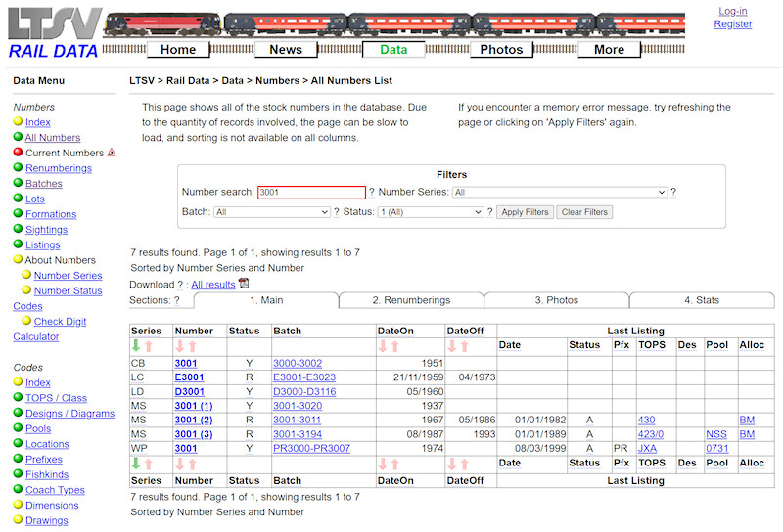Switch to the 3. Photos section tab
The image size is (783, 532).
tap(556, 300)
